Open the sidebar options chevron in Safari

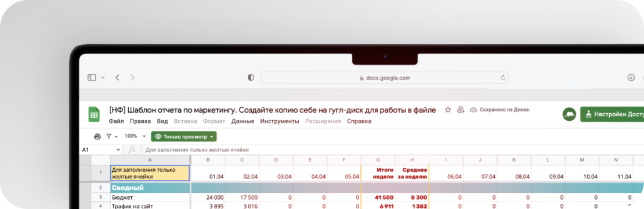click(x=103, y=78)
